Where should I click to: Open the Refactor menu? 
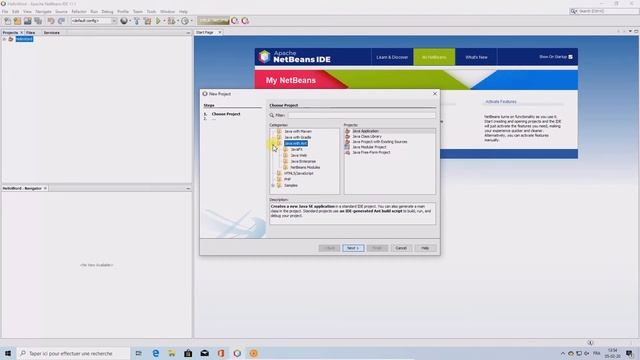point(79,11)
